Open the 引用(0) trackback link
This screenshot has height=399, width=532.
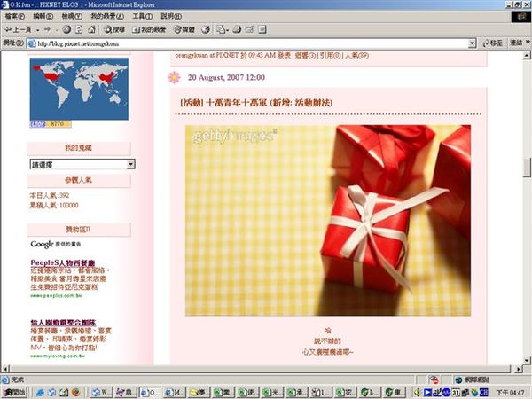point(330,55)
